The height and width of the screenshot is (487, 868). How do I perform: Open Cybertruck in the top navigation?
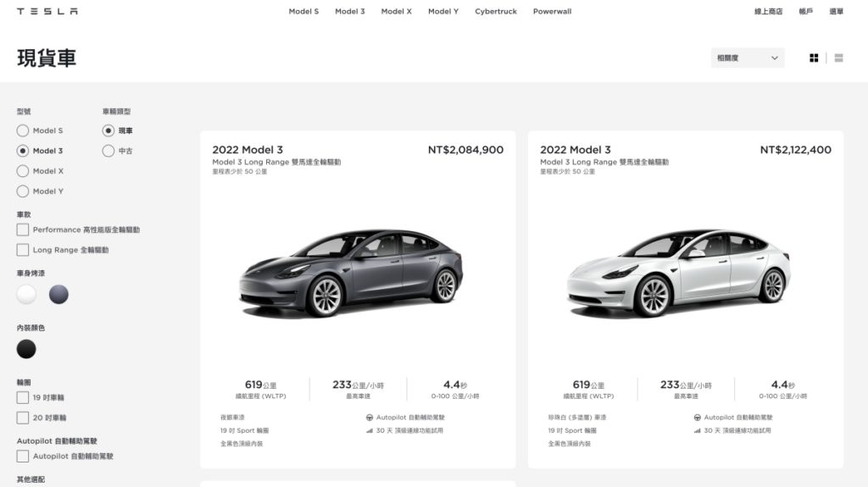click(x=495, y=11)
